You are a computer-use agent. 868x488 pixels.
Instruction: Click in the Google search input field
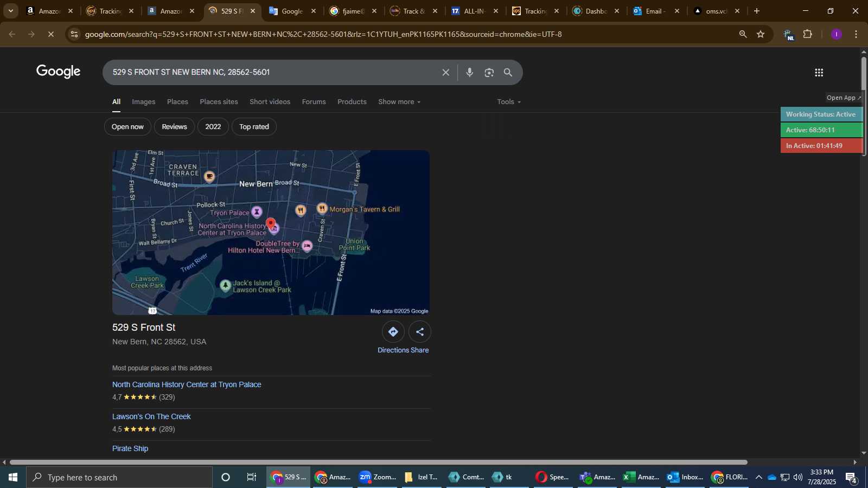(x=271, y=73)
